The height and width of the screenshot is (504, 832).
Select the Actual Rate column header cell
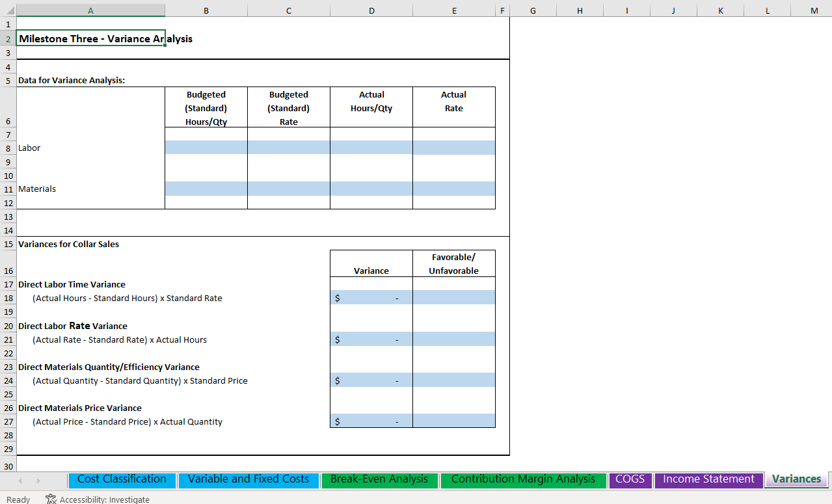(453, 107)
